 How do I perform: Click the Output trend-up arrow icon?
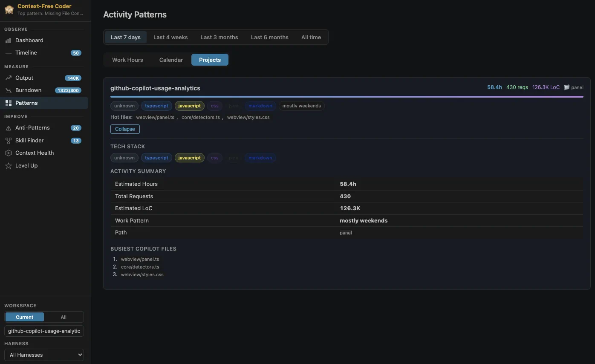[x=8, y=78]
